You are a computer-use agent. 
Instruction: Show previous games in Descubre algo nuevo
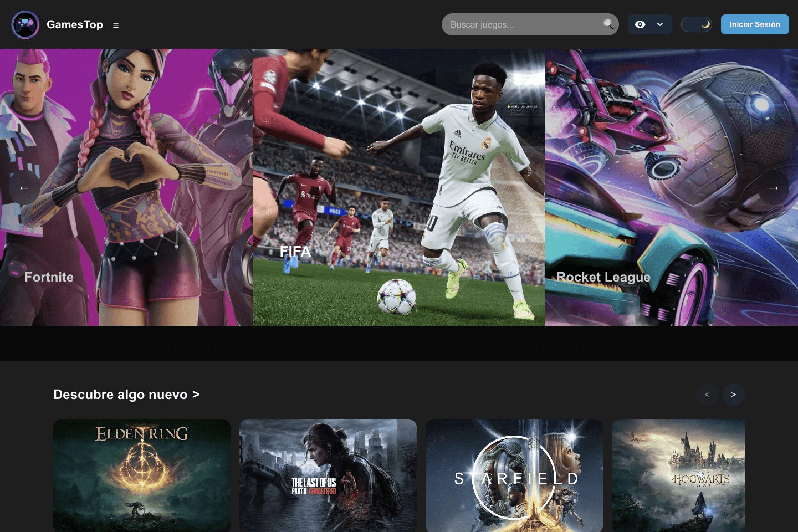(x=707, y=395)
